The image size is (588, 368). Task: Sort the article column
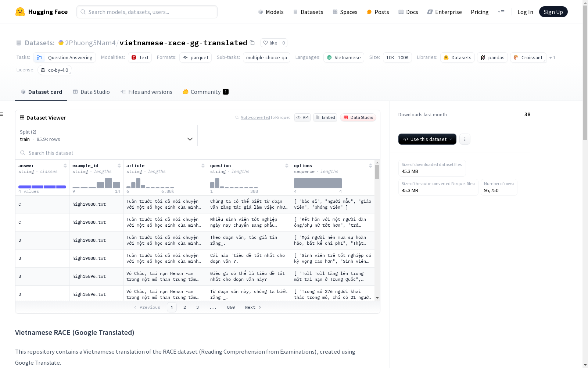[x=203, y=166]
